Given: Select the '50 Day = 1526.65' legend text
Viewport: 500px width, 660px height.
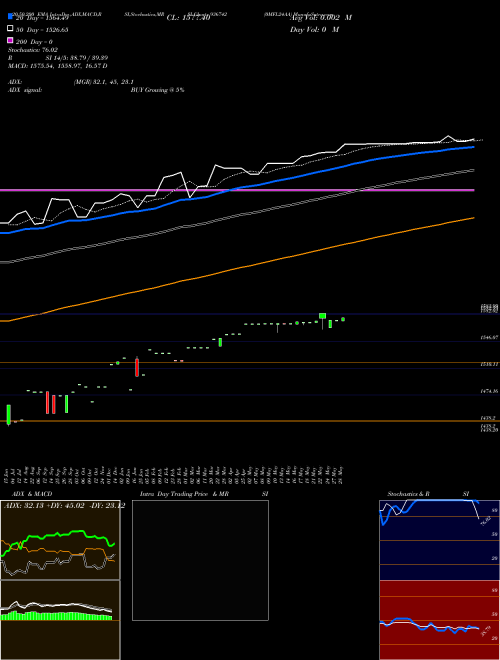Looking at the screenshot, I should pyautogui.click(x=42, y=30).
